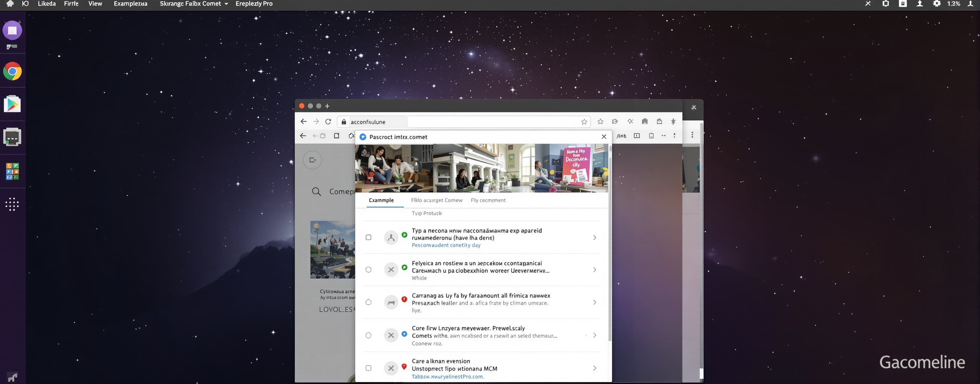Close the Pascroct imtrx.comet popup
This screenshot has height=384, width=980.
point(604,137)
